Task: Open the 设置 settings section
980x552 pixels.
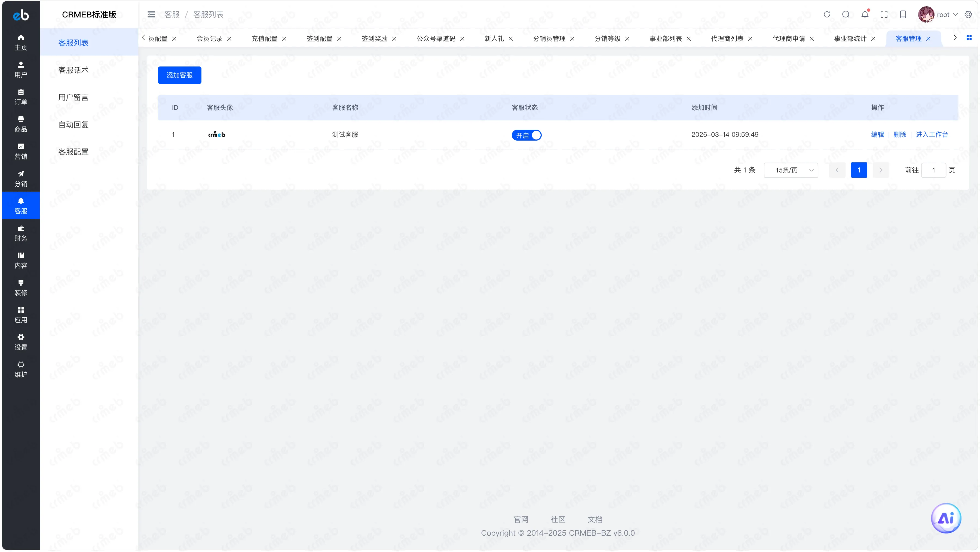Action: coord(21,342)
